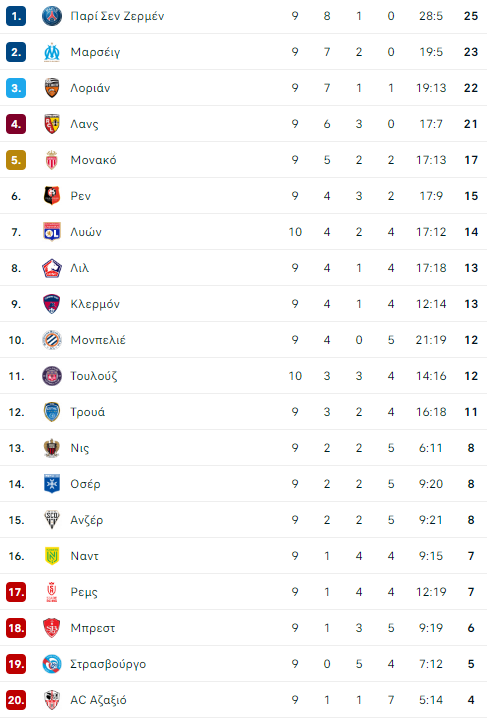Image resolution: width=487 pixels, height=722 pixels.
Task: Click the Monaco club crest
Action: tap(52, 160)
